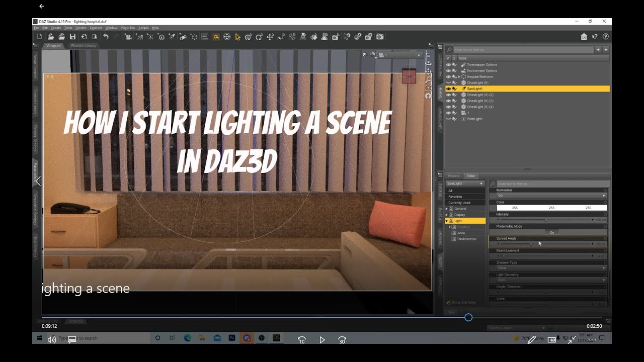Open the Window menu

(111, 28)
